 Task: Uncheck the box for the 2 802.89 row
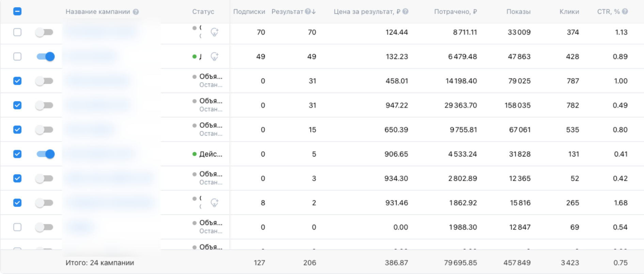[17, 178]
